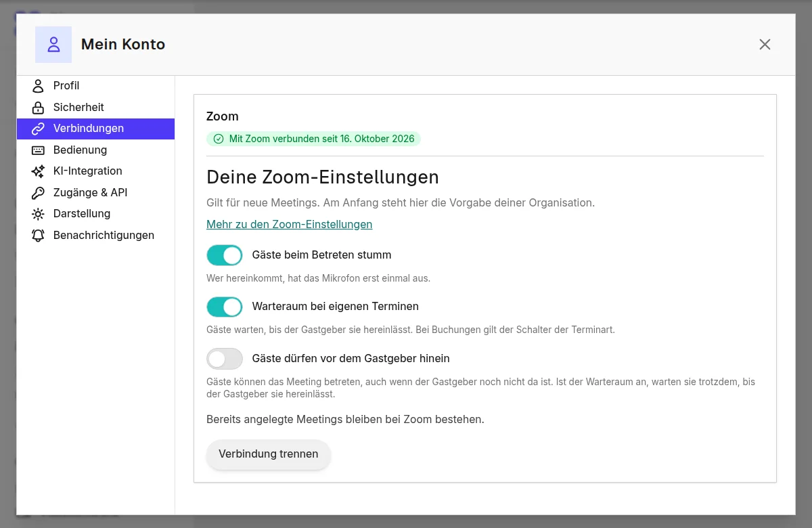Click the Zoom section title

(223, 116)
